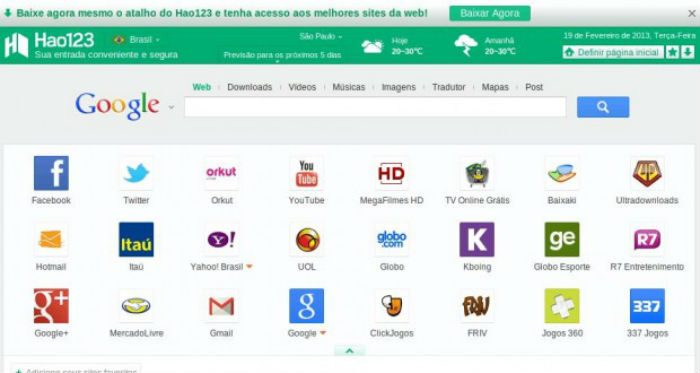Click the blue search magnifier button
The height and width of the screenshot is (373, 700).
(x=603, y=107)
